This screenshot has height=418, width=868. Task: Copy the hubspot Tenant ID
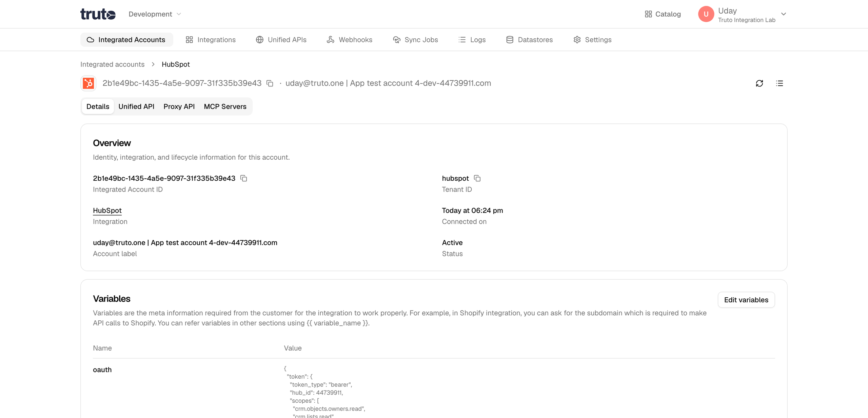pyautogui.click(x=477, y=178)
